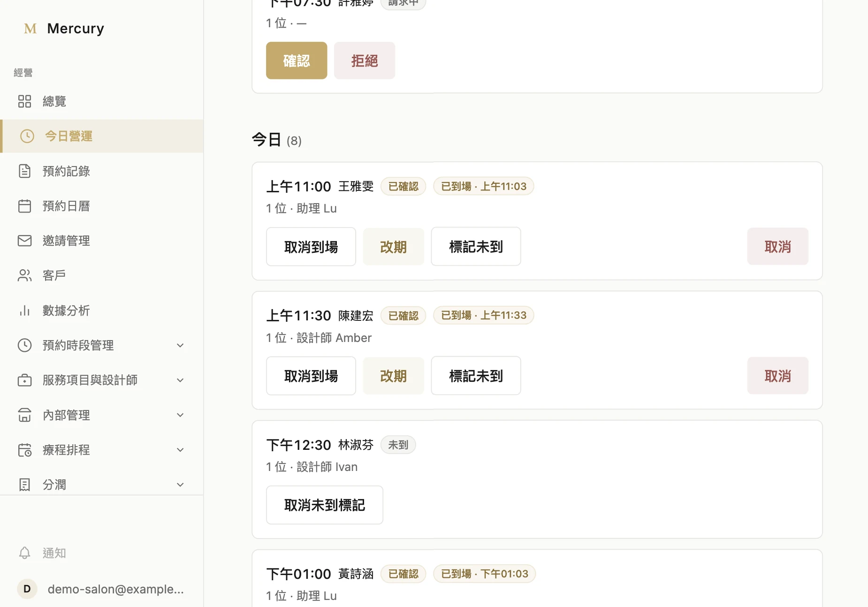Click 取消到場 for 陳建宏
This screenshot has width=868, height=607.
311,376
